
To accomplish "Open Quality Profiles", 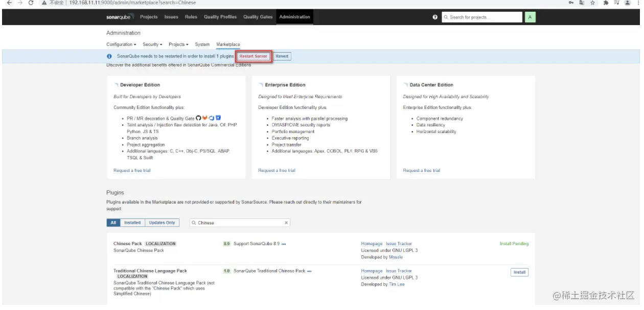I will [x=220, y=17].
